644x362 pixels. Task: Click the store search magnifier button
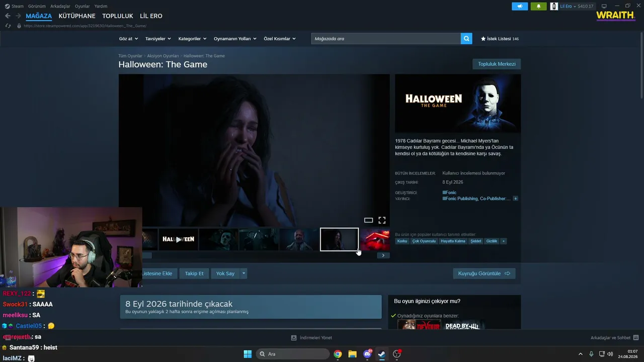(466, 39)
